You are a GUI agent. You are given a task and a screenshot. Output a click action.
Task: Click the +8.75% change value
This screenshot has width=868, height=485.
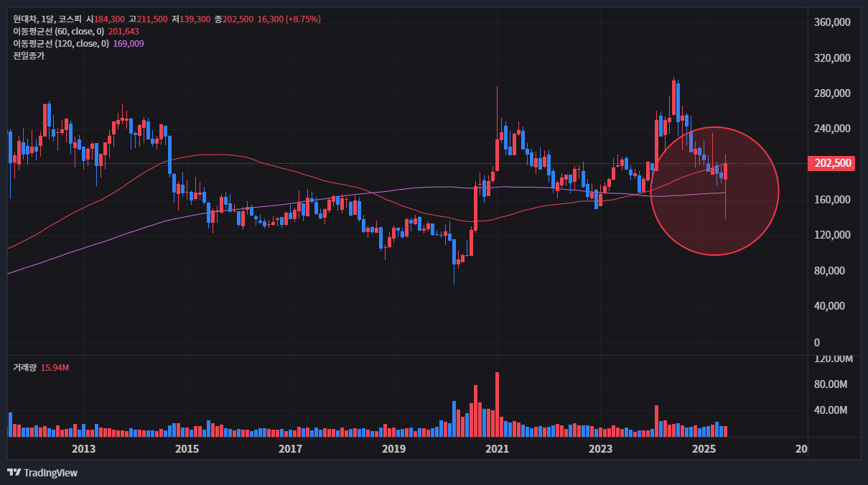point(302,19)
